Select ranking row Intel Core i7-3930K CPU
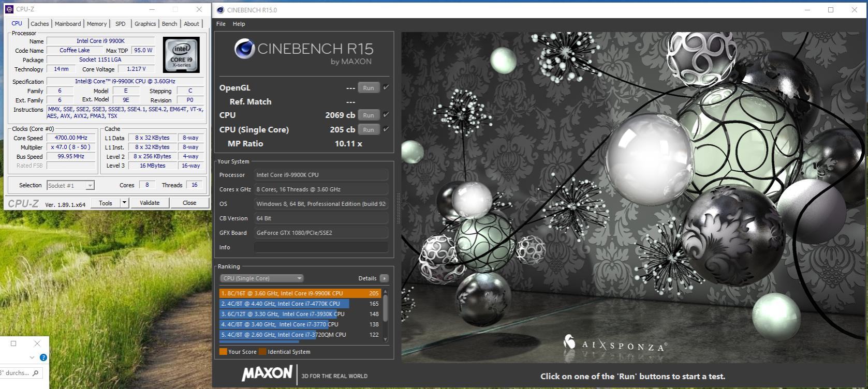The image size is (868, 389). 300,314
